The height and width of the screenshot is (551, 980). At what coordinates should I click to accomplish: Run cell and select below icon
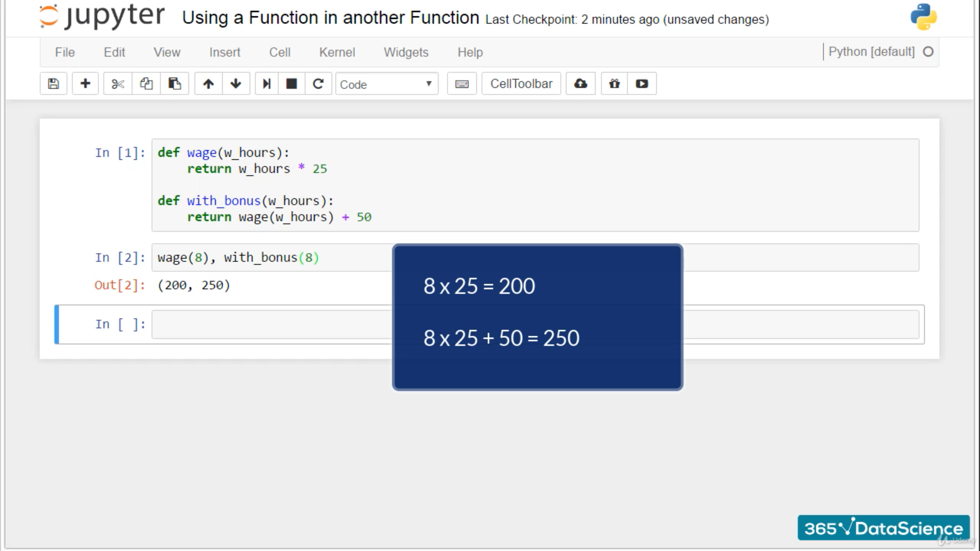click(266, 84)
